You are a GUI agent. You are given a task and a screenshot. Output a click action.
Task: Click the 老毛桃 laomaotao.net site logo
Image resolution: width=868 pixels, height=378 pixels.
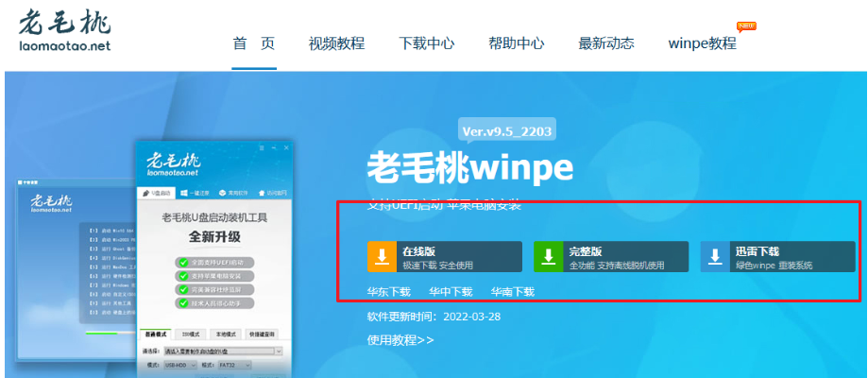65,33
